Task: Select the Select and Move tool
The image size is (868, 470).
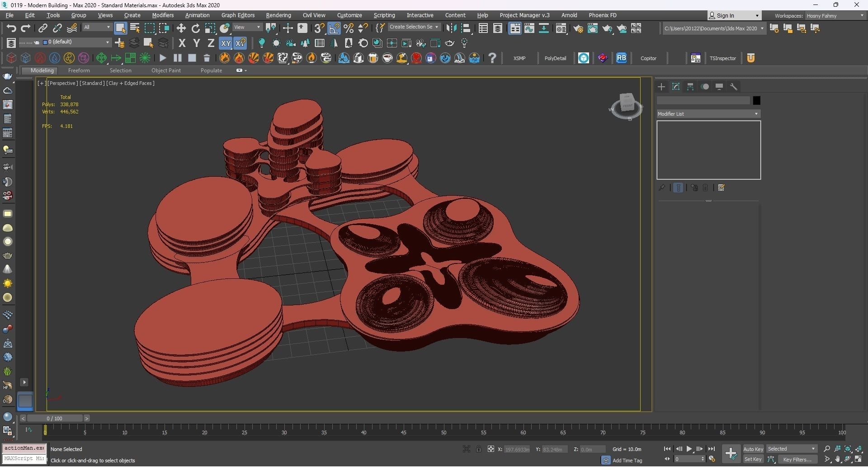Action: pyautogui.click(x=181, y=28)
